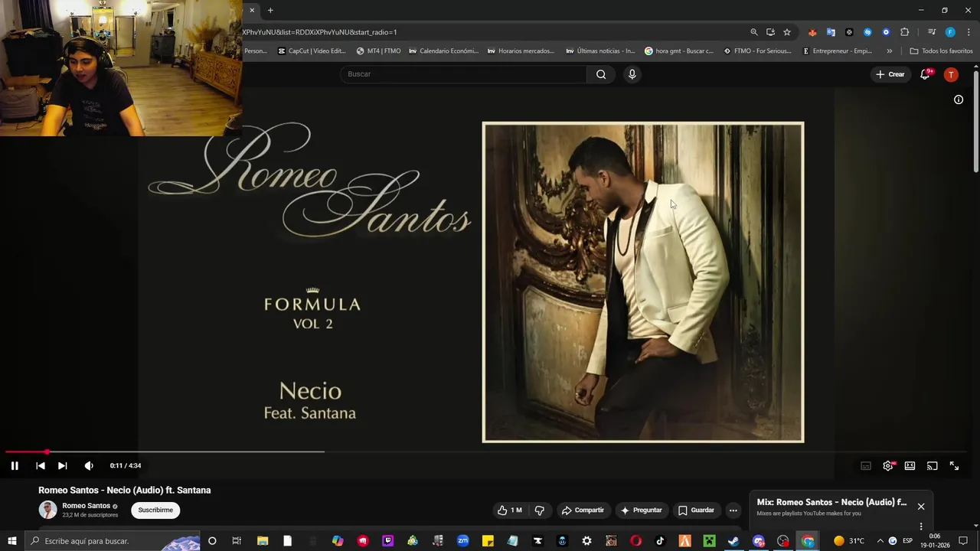Screen dimensions: 980x551
Task: Click the page vertical scrollbar
Action: 976,122
